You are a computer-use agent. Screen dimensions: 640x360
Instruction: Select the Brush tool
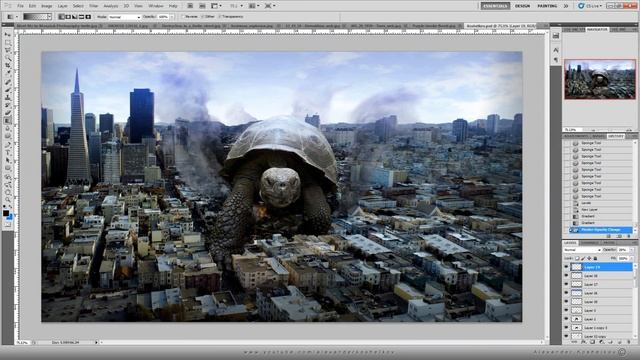[8, 90]
